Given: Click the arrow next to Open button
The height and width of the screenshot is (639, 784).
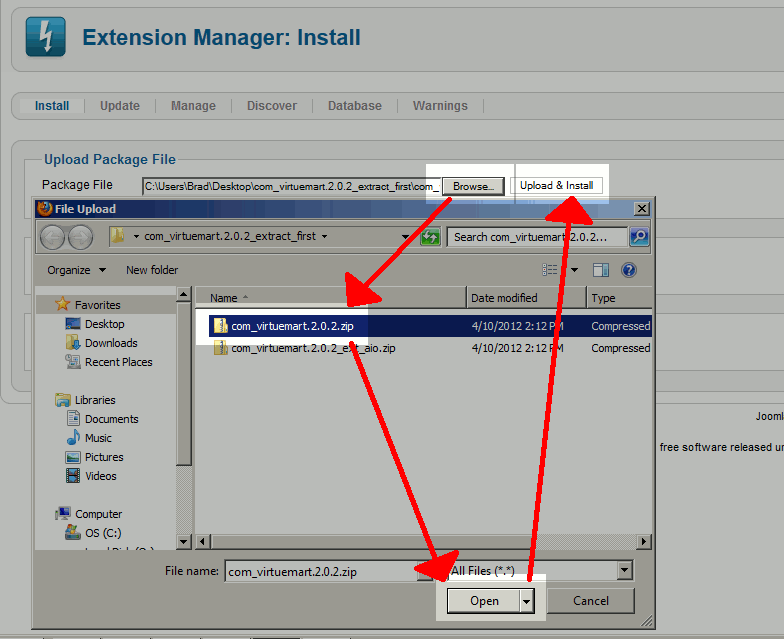Looking at the screenshot, I should click(x=527, y=601).
